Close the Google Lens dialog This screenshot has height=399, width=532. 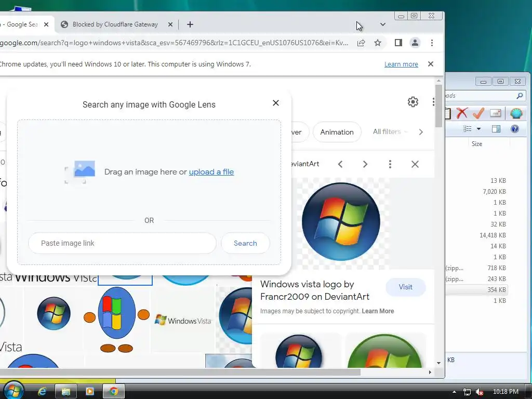276,103
